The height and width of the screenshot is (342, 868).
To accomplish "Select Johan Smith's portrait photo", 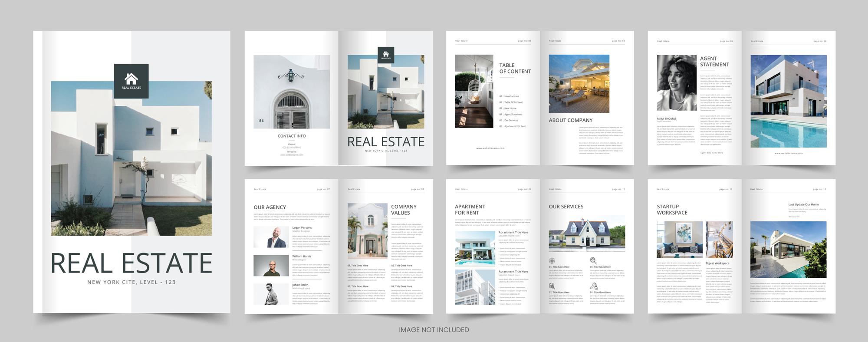I will (271, 294).
